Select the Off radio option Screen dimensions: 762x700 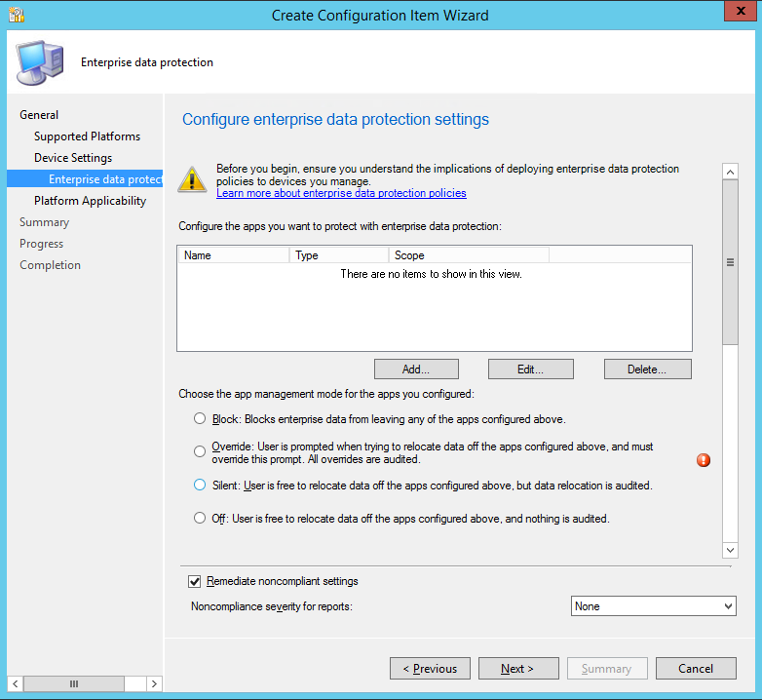coord(200,519)
